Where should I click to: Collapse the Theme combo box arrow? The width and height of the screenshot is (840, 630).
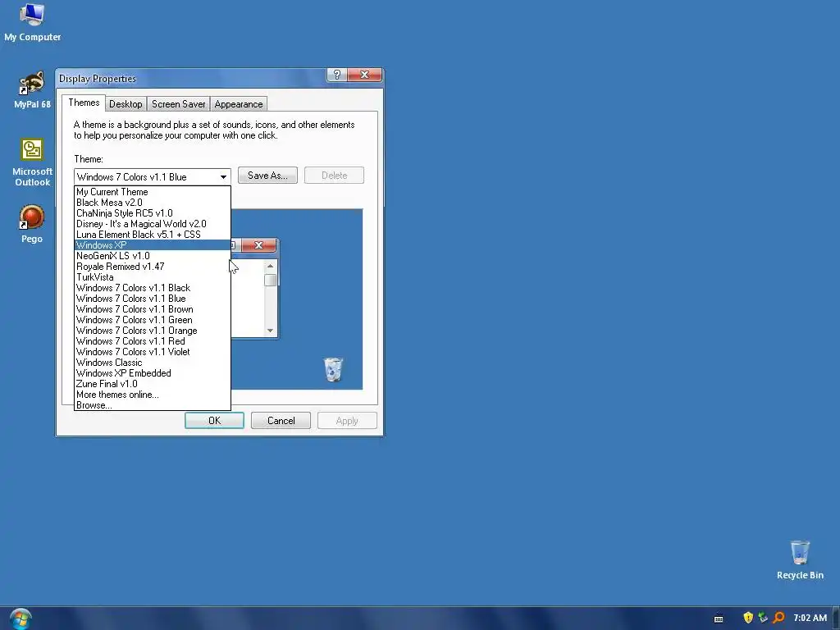[223, 177]
